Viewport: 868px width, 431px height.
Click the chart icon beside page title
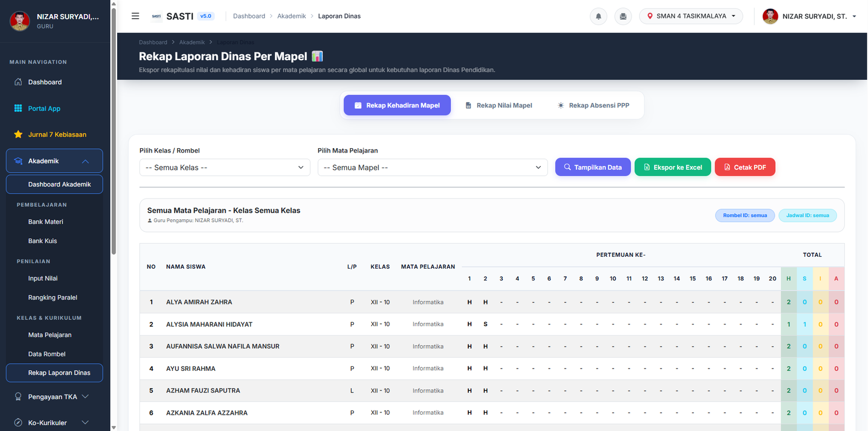[317, 56]
